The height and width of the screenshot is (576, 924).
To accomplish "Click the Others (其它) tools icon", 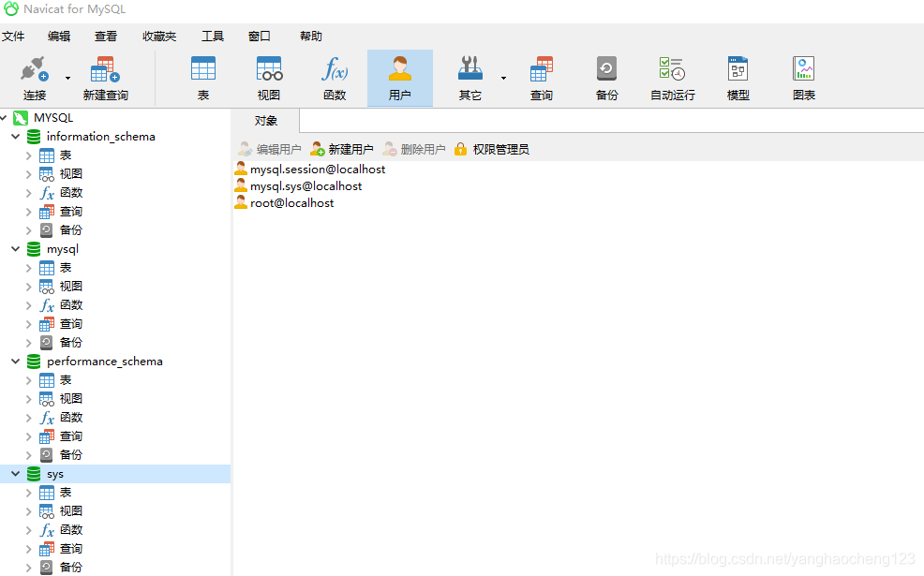I will point(470,68).
